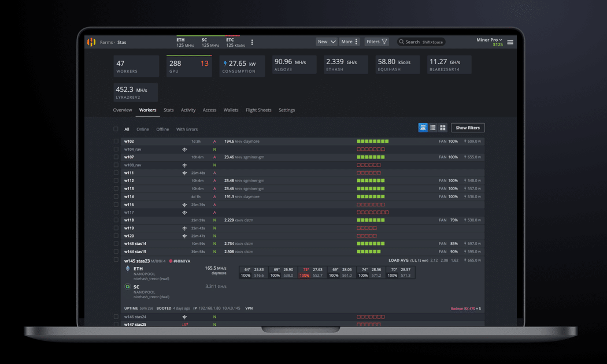
Task: Select the detailed row view icon
Action: click(x=423, y=128)
